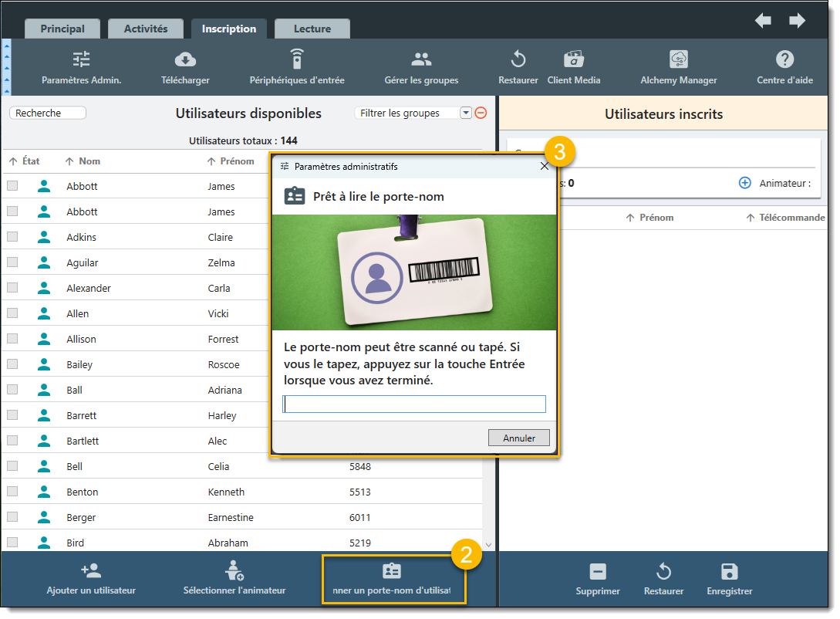Open Gérer les groupes icon
Image resolution: width=840 pixels, height=619 pixels.
point(421,60)
